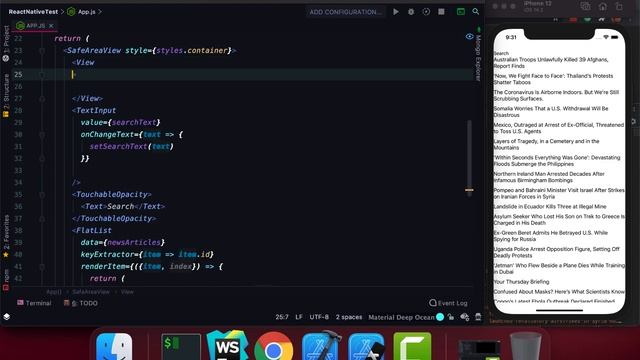Click the memory trash icon in status bar

pyautogui.click(x=478, y=317)
